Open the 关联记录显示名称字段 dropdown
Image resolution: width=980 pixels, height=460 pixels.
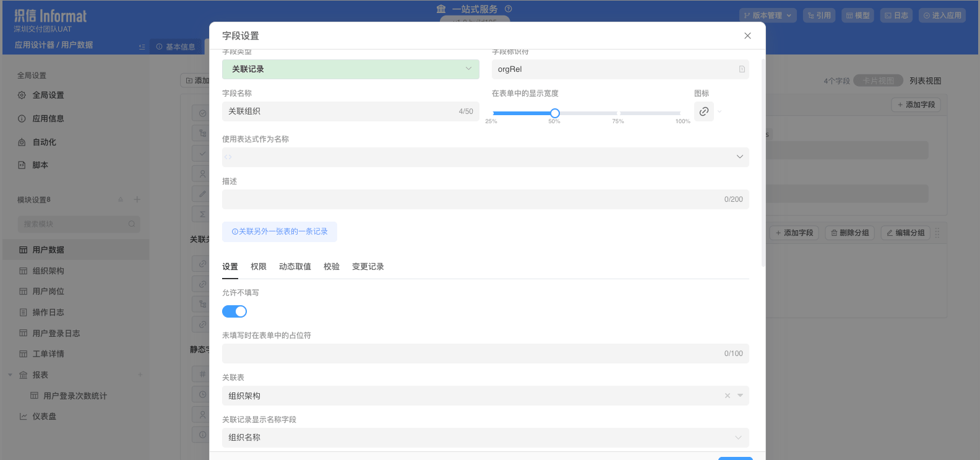coord(738,438)
